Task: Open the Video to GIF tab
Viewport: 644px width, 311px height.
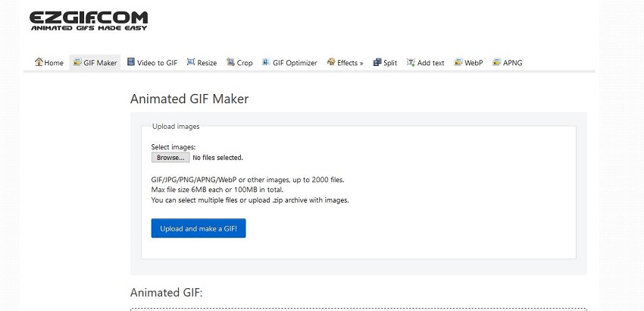Action: [152, 63]
